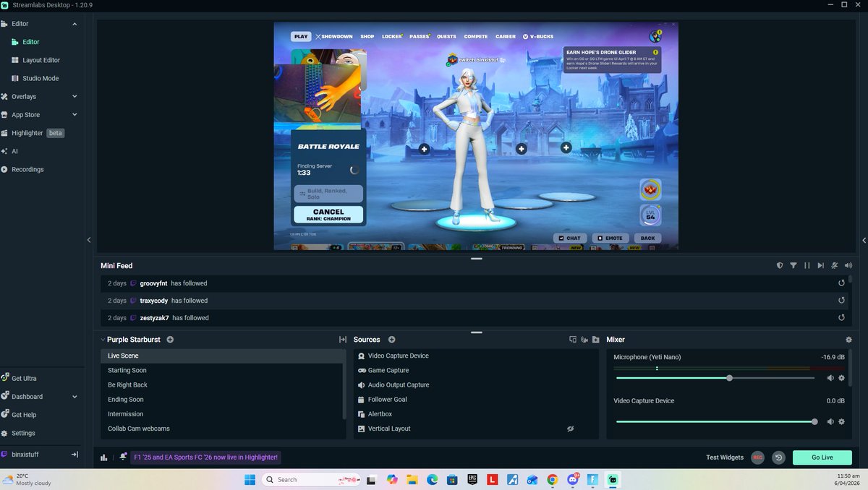Open Get Help in the sidebar

(24, 415)
